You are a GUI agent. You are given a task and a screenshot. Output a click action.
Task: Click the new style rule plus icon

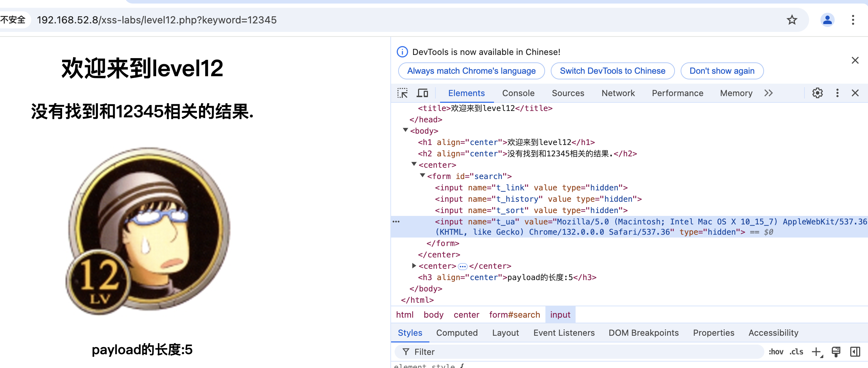[x=817, y=352]
